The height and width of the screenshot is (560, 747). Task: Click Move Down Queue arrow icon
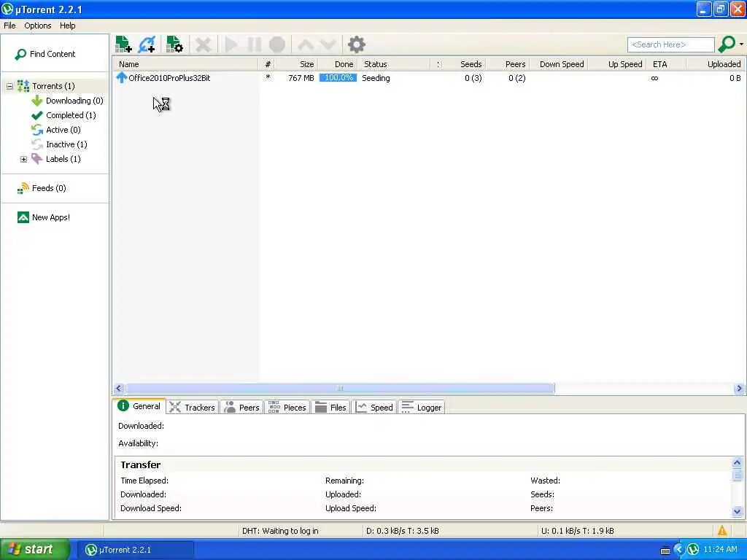[x=328, y=44]
